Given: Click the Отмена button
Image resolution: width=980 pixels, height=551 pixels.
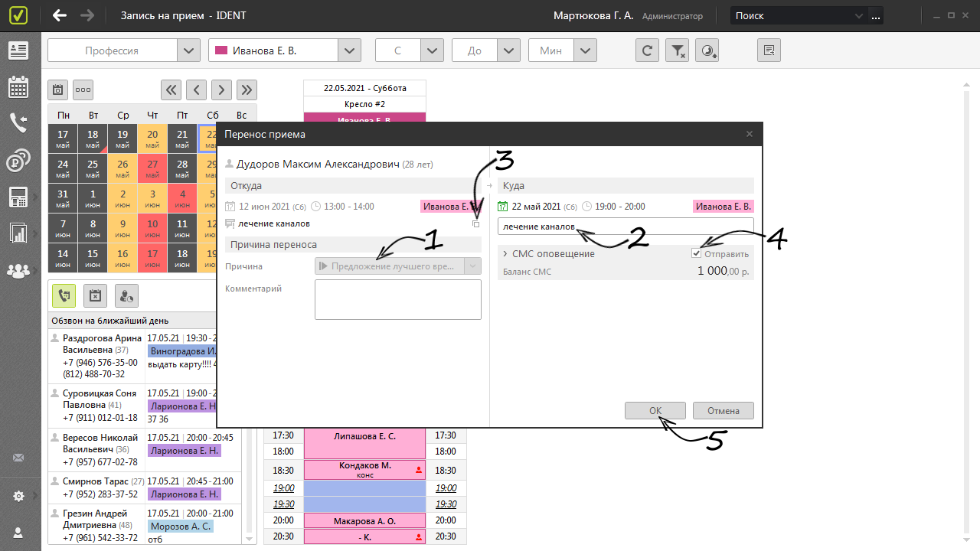Looking at the screenshot, I should (x=724, y=411).
